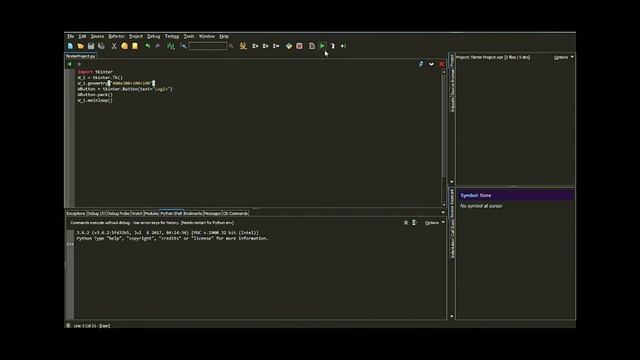640x360 pixels.
Task: Click inside the toolbar search input field
Action: pyautogui.click(x=208, y=46)
